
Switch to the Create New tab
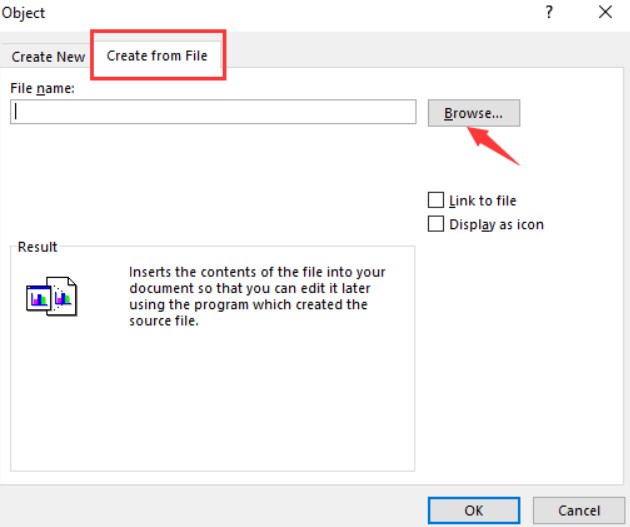[x=48, y=57]
